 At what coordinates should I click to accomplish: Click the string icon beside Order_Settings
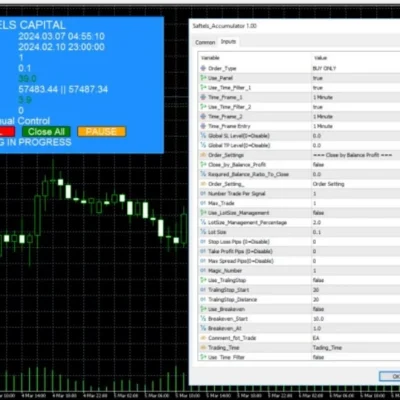[x=203, y=155]
